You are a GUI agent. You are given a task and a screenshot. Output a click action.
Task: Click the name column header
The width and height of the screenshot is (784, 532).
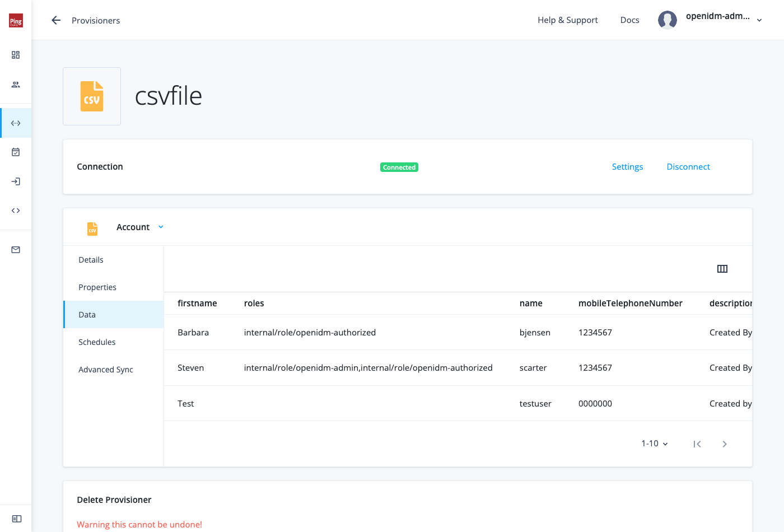pyautogui.click(x=531, y=304)
